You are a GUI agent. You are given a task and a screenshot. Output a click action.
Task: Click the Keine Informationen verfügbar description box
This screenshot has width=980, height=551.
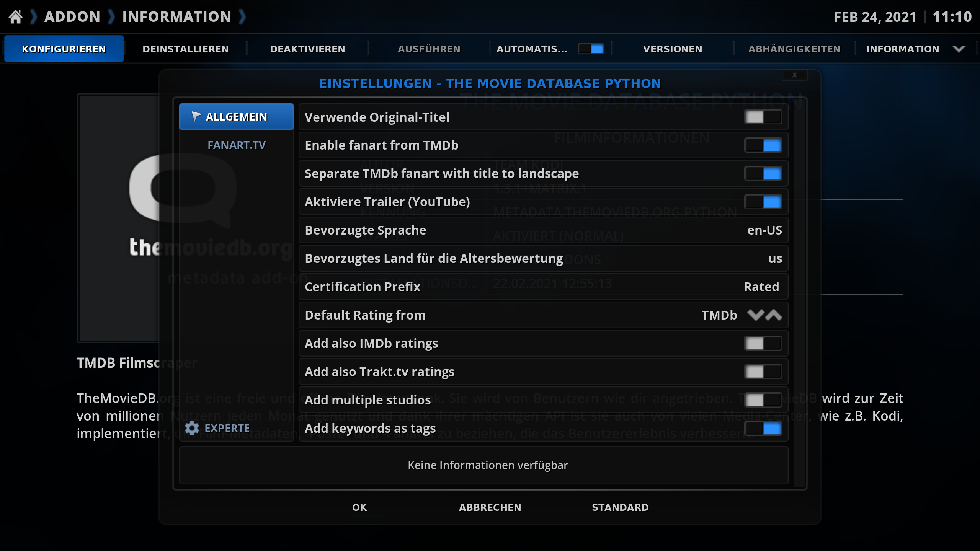(484, 465)
